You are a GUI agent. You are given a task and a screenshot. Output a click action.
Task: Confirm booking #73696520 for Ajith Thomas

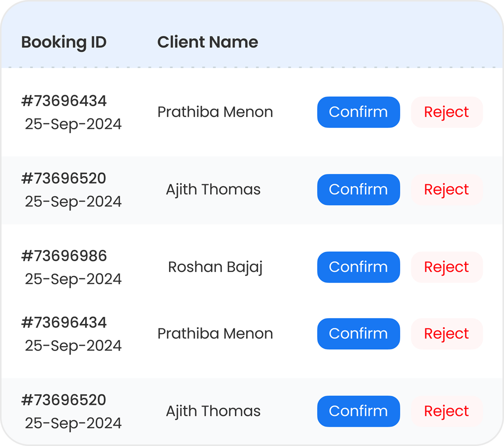point(358,189)
